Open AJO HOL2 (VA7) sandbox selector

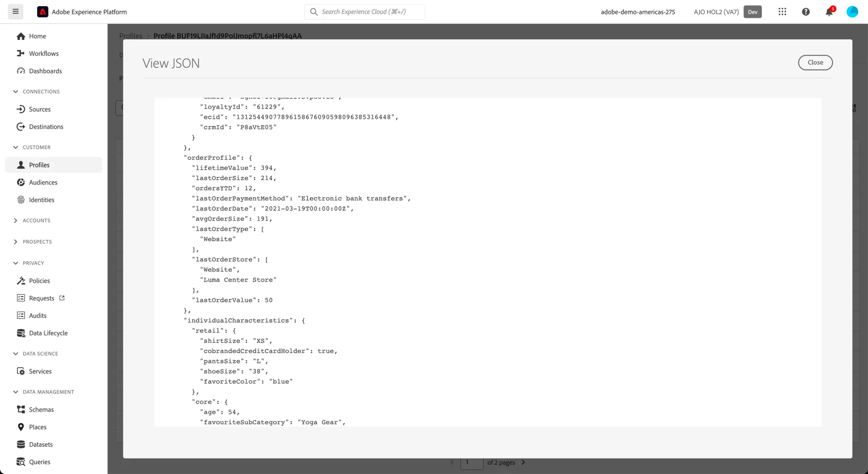(x=716, y=12)
